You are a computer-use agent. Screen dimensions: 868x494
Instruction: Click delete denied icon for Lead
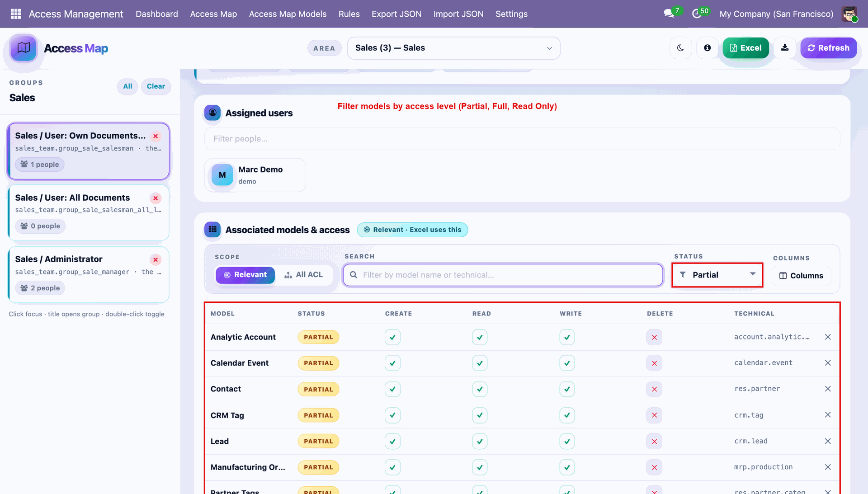coord(654,441)
